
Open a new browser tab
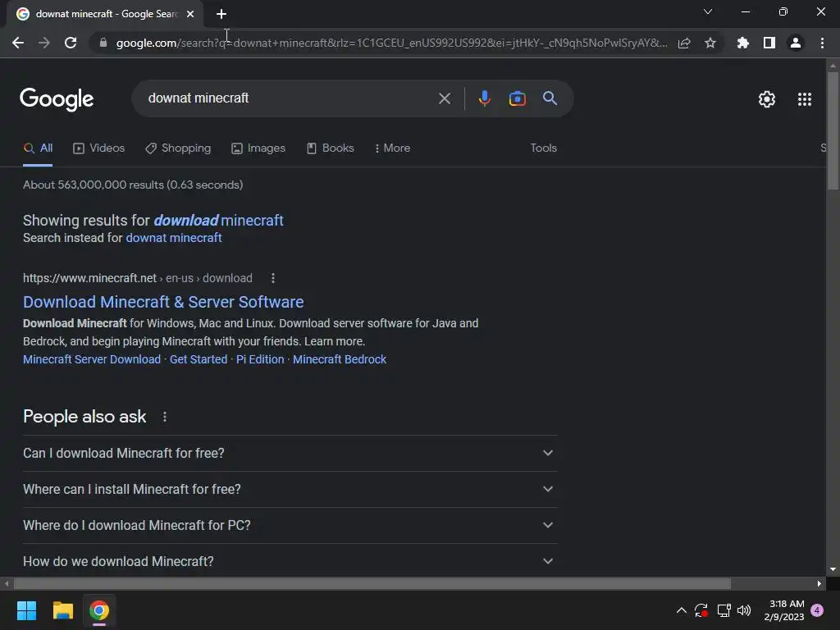221,14
